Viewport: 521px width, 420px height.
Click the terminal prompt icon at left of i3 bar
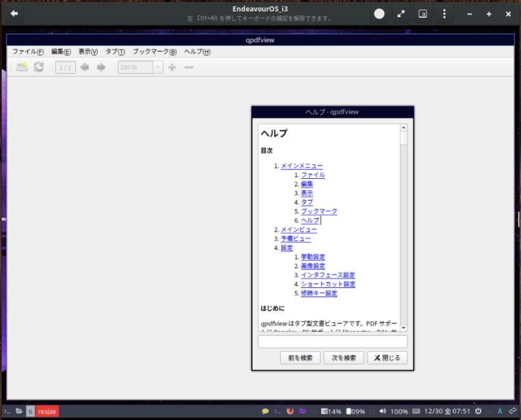(7, 411)
